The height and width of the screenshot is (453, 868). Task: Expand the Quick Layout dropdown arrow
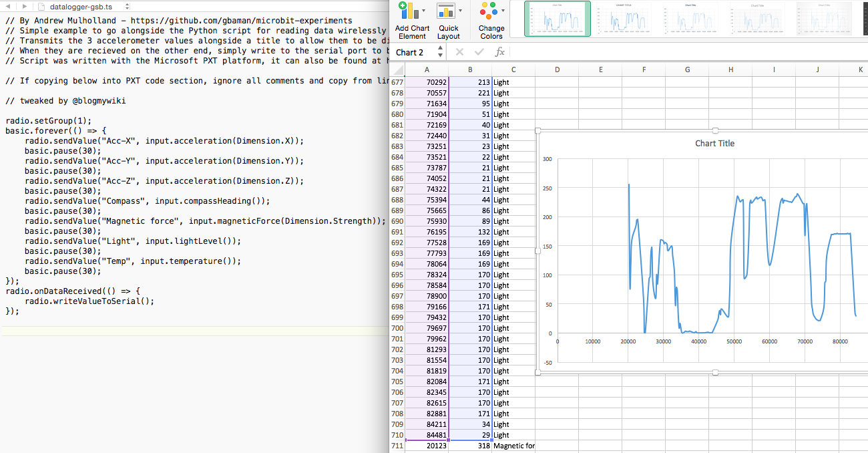461,11
